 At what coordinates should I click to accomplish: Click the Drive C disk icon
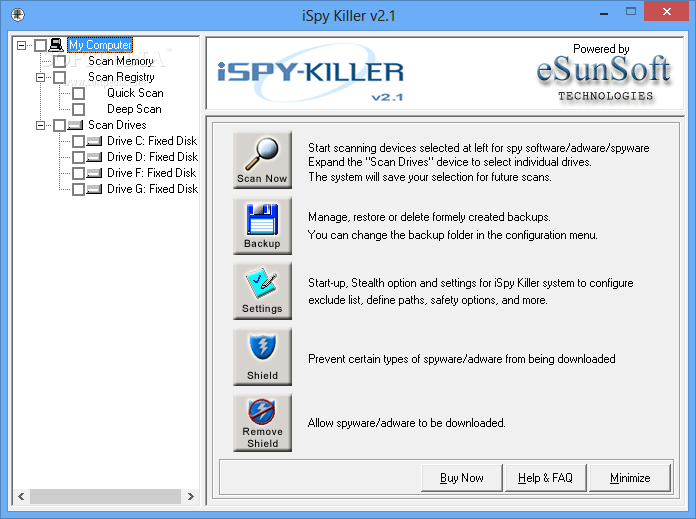[x=94, y=141]
